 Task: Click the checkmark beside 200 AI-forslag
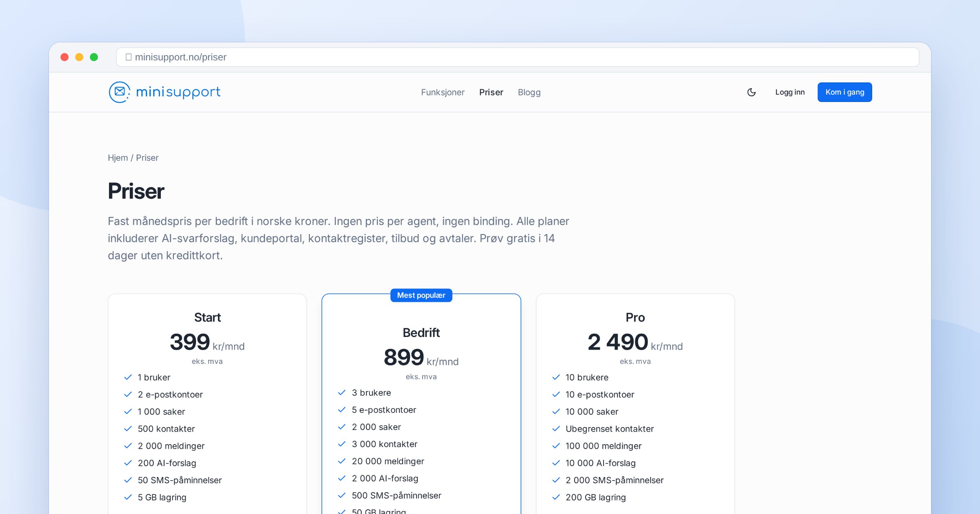[x=128, y=463]
